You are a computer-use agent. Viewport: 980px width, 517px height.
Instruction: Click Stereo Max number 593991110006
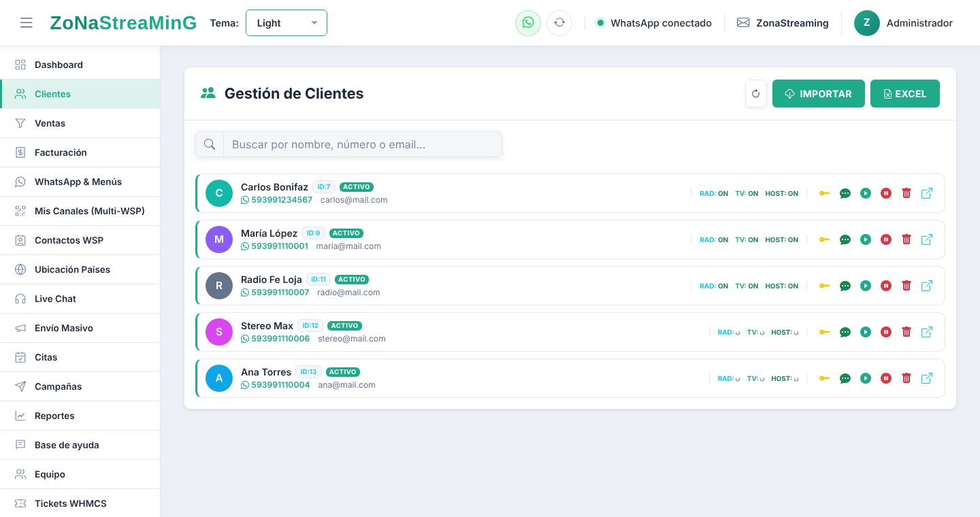click(276, 339)
